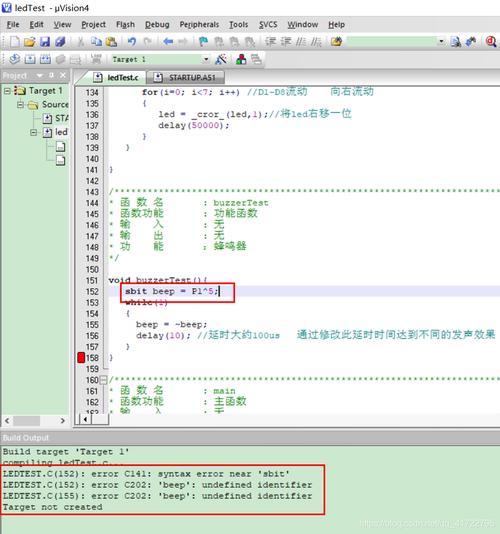Go to next bookmark icon
The height and width of the screenshot is (534, 500).
[234, 42]
